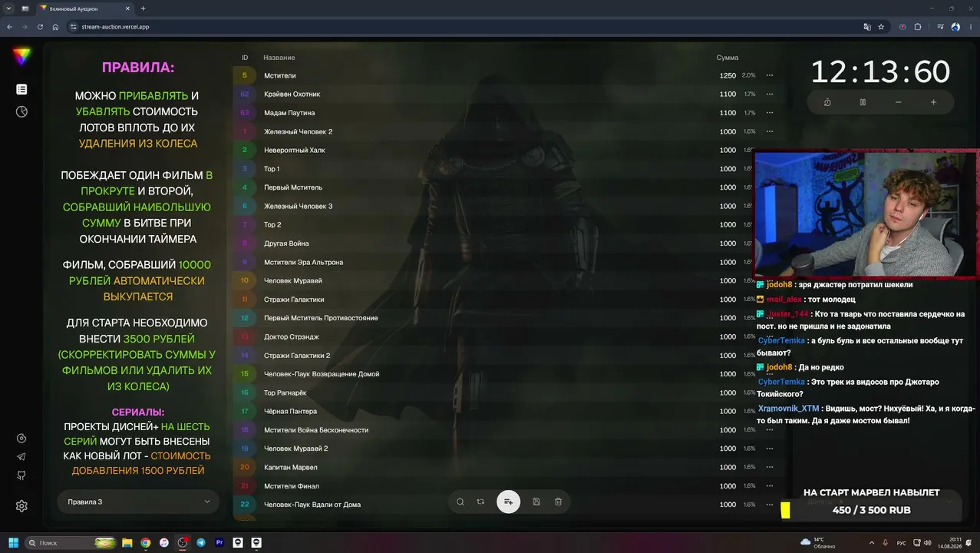Select the Невероятный Халк lot name
980x553 pixels.
pyautogui.click(x=295, y=150)
